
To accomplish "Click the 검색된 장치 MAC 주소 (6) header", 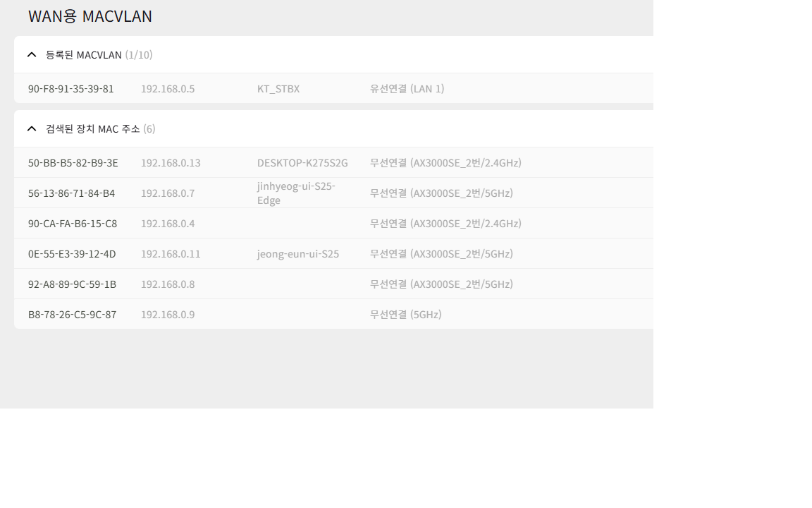I will 101,128.
